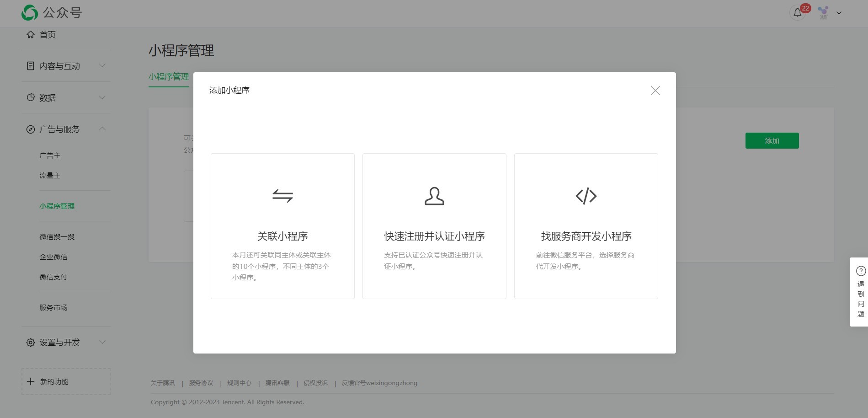Click the 首页 home icon in sidebar
Screen dimensions: 868x418
(30, 34)
